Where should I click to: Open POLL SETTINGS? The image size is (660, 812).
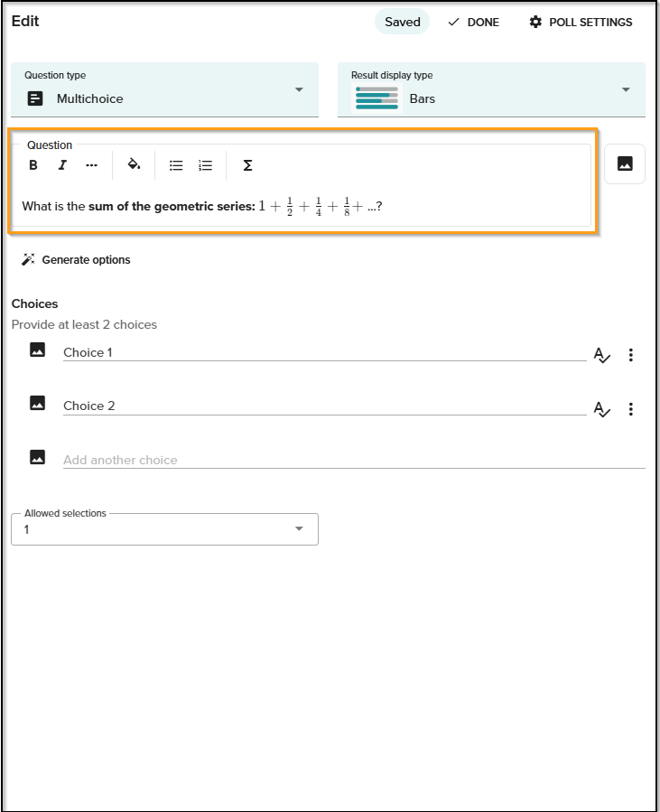click(x=581, y=23)
